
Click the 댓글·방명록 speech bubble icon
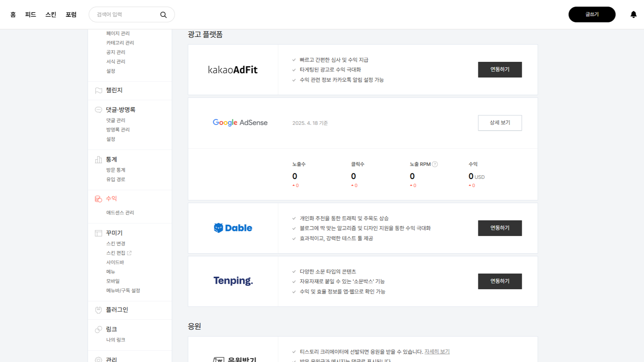[x=98, y=110]
